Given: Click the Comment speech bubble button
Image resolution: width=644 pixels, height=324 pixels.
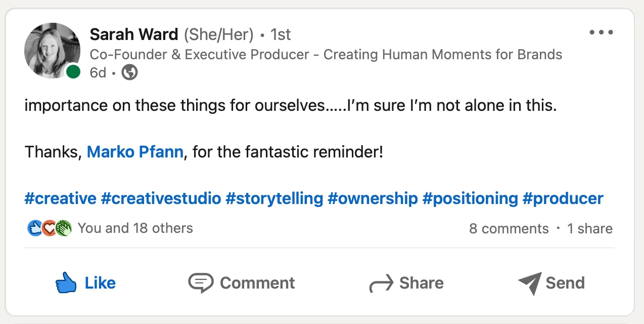Looking at the screenshot, I should [x=241, y=283].
